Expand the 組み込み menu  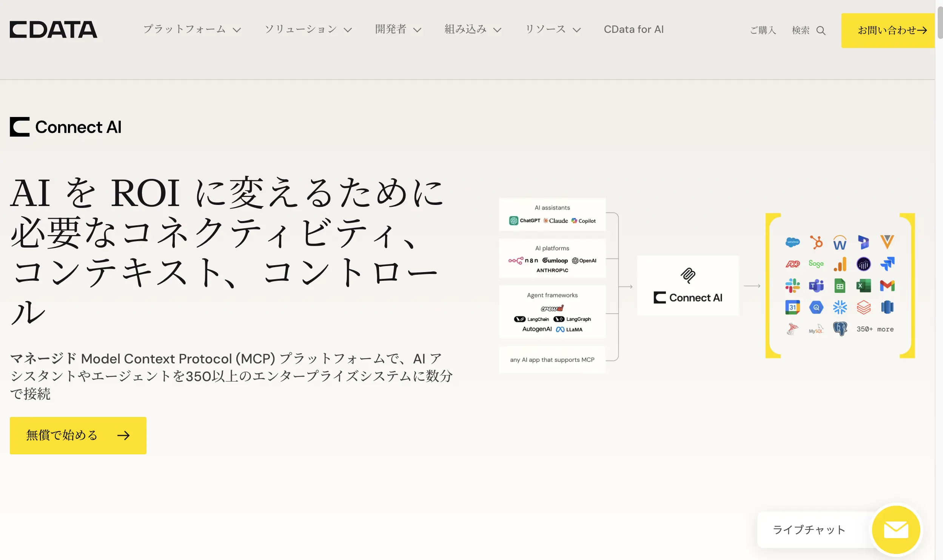[473, 29]
